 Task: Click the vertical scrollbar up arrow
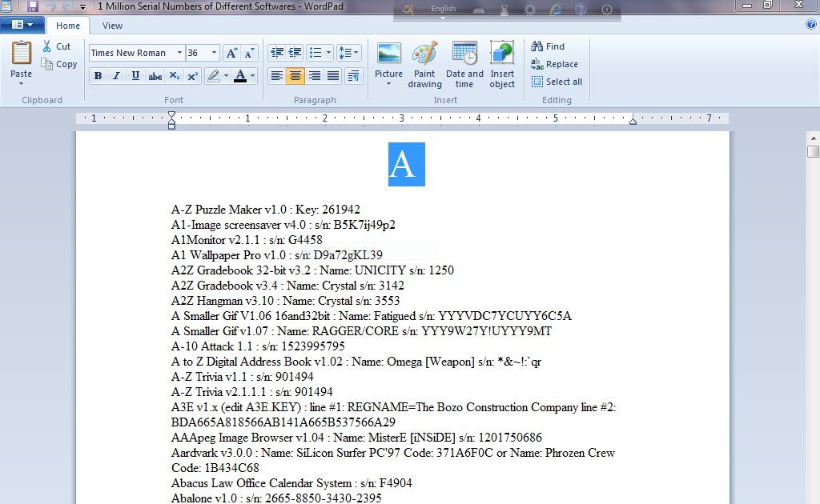[814, 138]
